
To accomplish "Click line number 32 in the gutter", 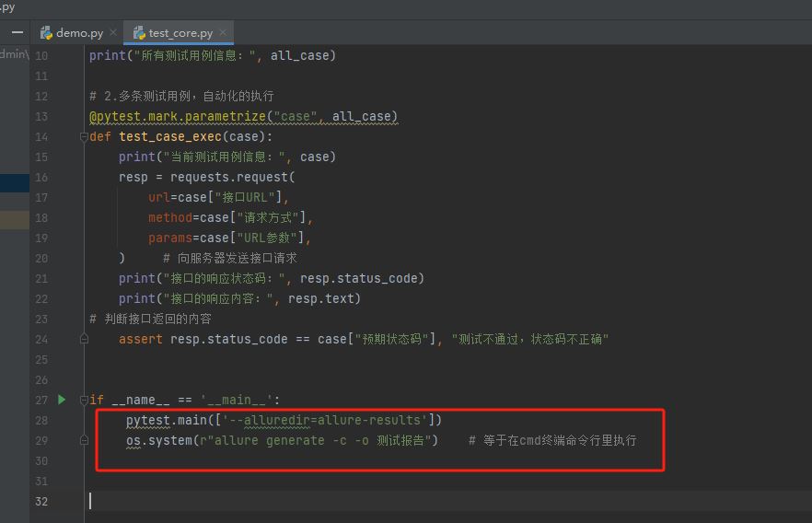I will coord(41,501).
